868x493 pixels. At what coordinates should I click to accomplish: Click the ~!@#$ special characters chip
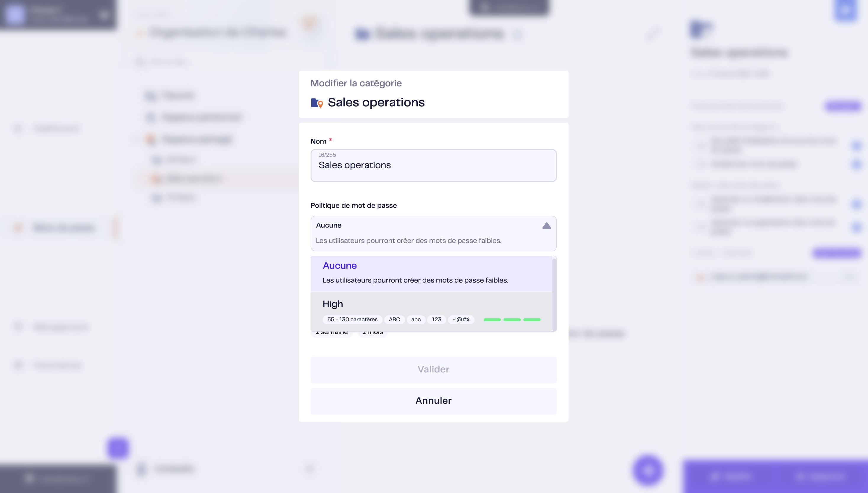pyautogui.click(x=461, y=320)
